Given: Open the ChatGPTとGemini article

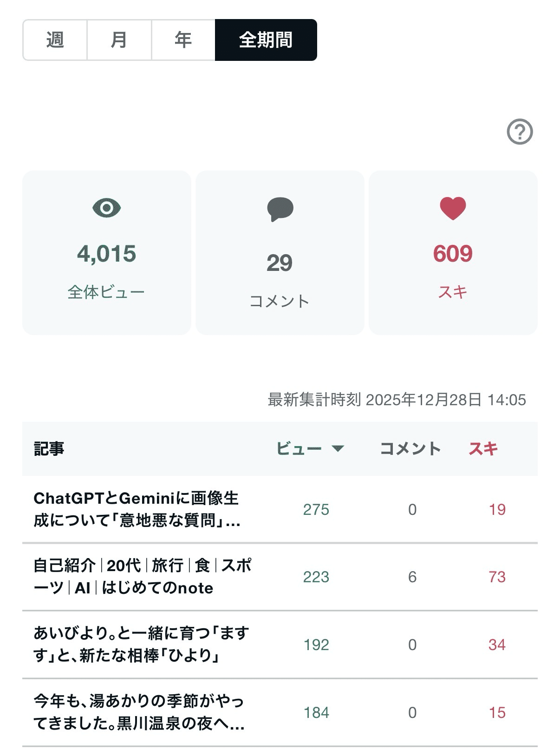Looking at the screenshot, I should tap(137, 509).
